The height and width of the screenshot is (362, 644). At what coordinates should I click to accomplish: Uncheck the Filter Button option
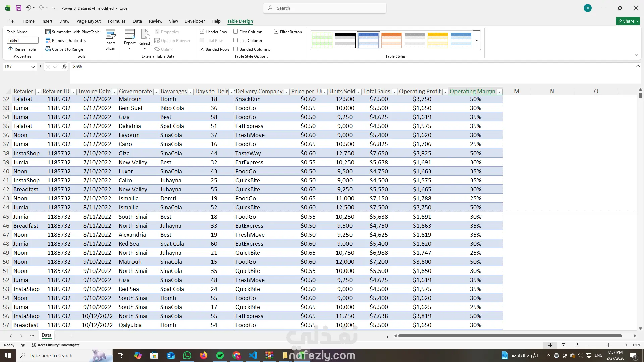pyautogui.click(x=276, y=32)
